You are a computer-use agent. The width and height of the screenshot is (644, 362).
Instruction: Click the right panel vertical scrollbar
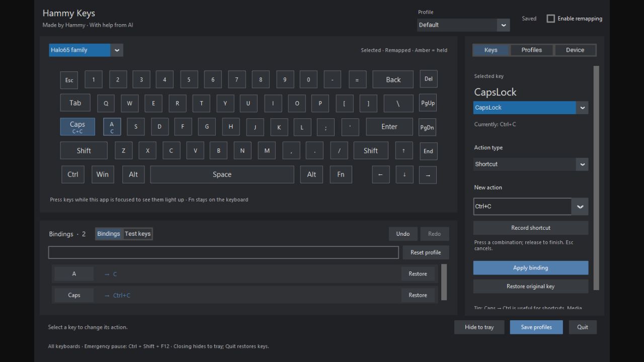tap(597, 178)
